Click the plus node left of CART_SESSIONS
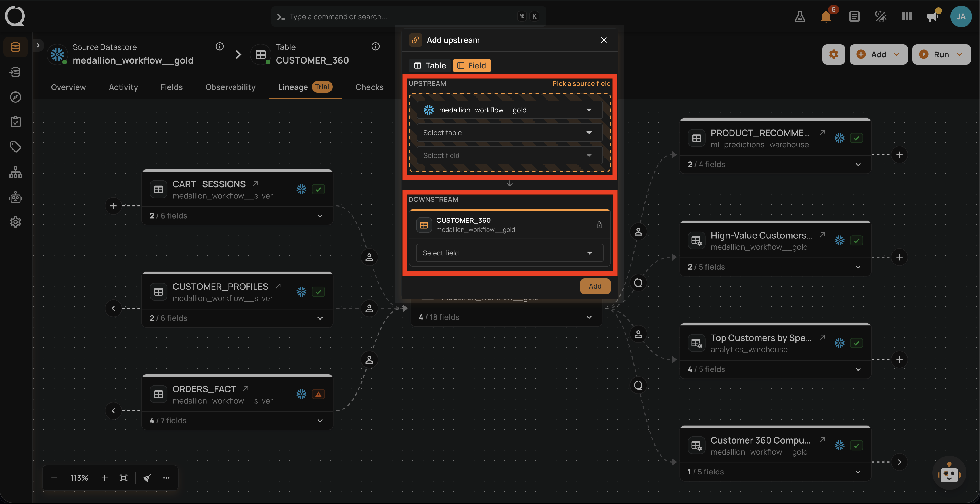 (113, 206)
